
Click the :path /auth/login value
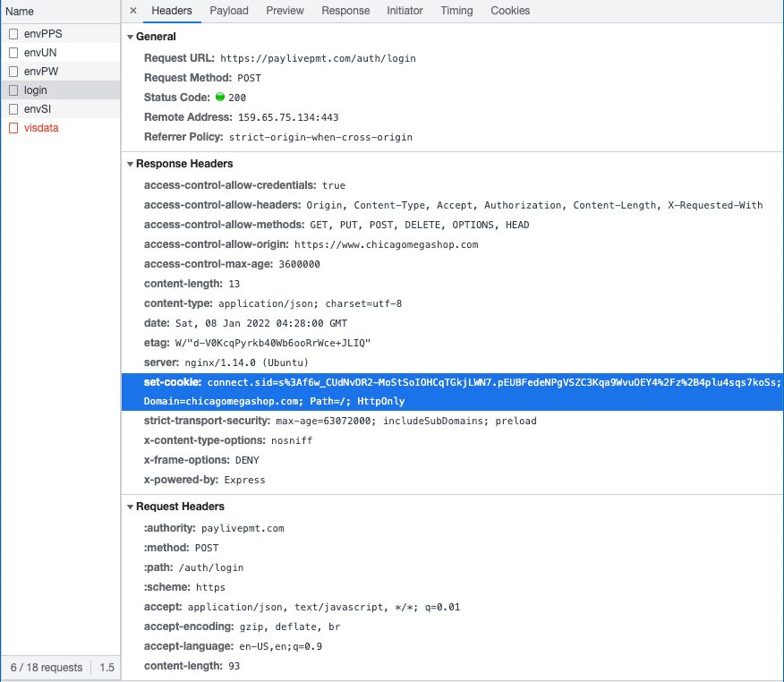(211, 567)
